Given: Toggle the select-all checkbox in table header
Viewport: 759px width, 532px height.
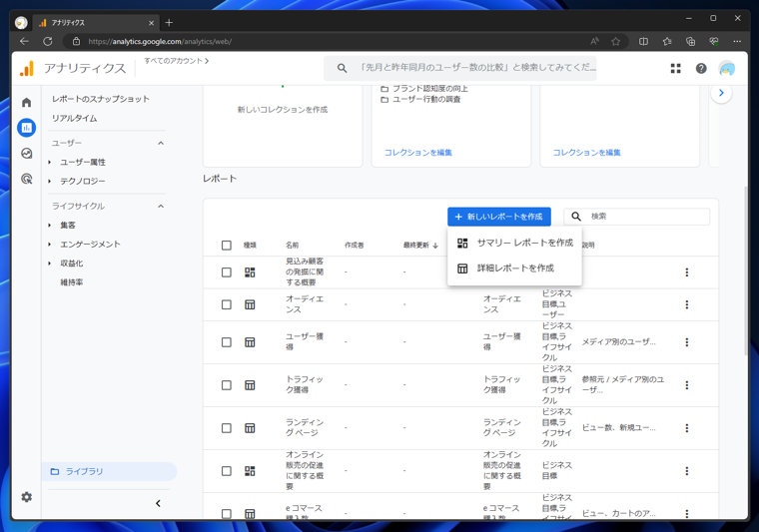Looking at the screenshot, I should [226, 246].
